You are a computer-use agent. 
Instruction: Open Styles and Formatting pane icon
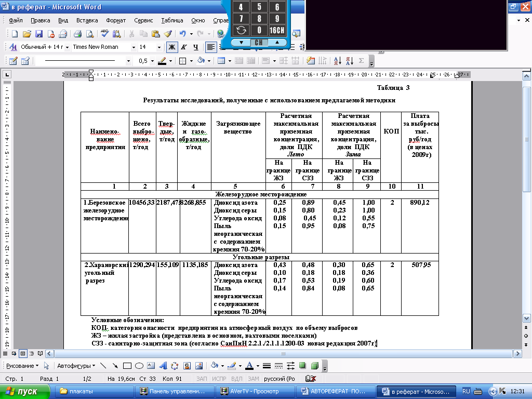pyautogui.click(x=13, y=47)
